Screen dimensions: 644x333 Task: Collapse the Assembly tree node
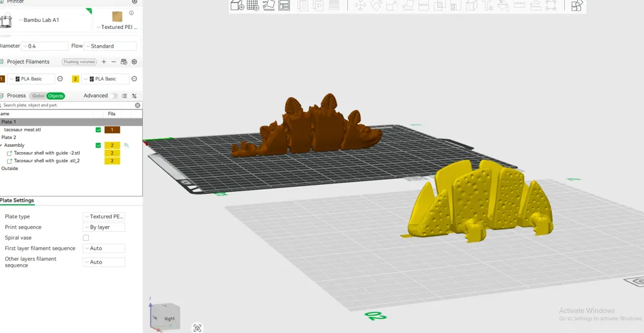coord(1,146)
